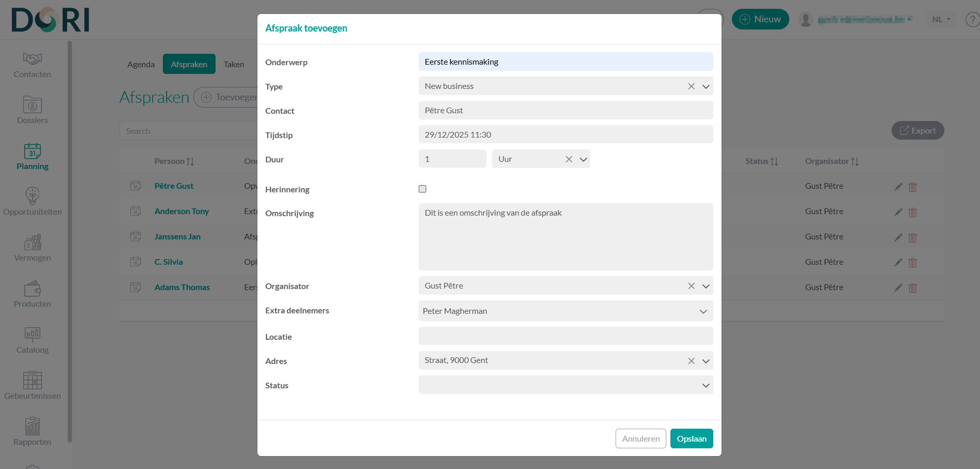Open the Vermogen section icon
The width and height of the screenshot is (980, 469).
[x=32, y=243]
